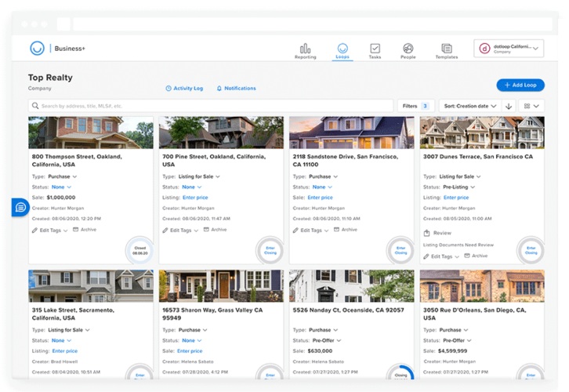Open the Notifications link
The width and height of the screenshot is (569, 392).
236,89
